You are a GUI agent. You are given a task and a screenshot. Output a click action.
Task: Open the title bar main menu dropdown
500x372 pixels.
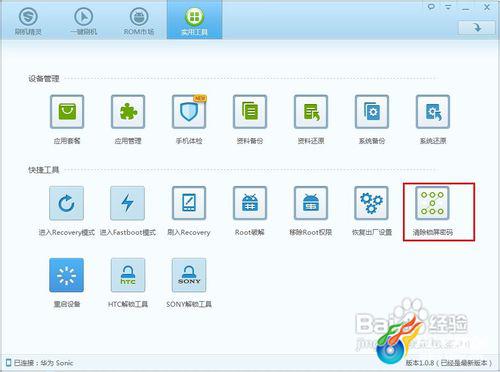448,7
